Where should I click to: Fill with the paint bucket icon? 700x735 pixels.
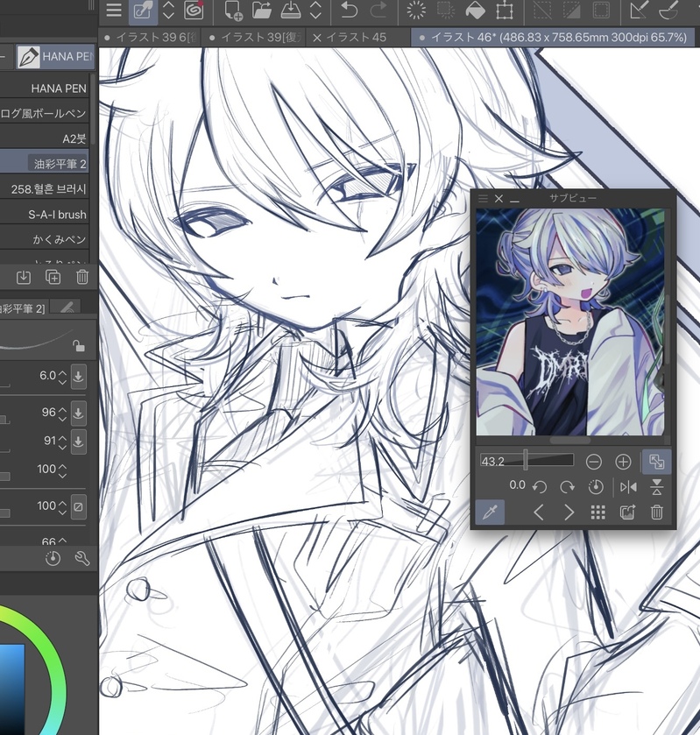point(475,10)
